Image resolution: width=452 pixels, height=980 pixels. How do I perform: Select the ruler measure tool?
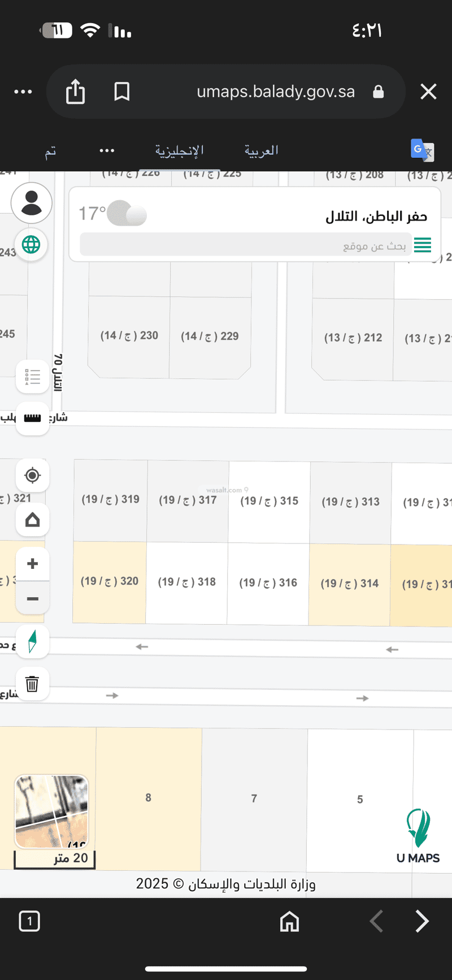point(32,418)
